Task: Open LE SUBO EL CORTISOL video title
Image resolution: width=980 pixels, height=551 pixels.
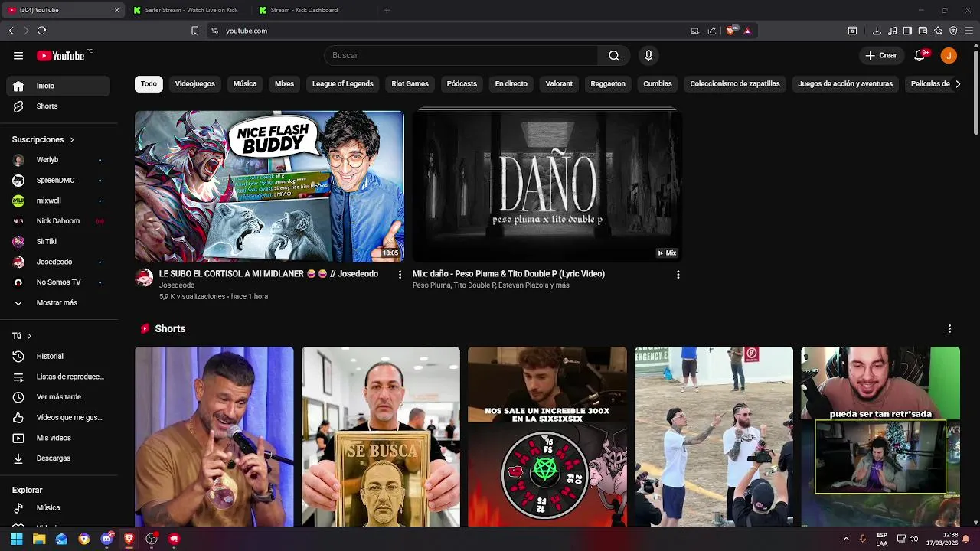Action: click(269, 274)
